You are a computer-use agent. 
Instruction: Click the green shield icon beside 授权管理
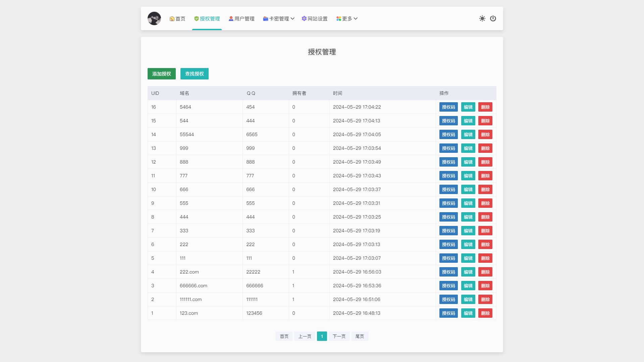pyautogui.click(x=196, y=19)
